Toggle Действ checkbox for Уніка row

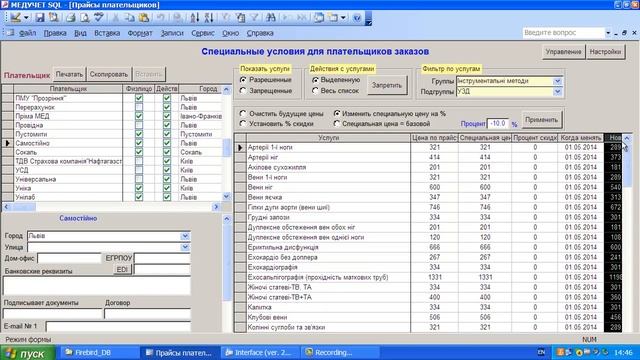click(x=167, y=188)
